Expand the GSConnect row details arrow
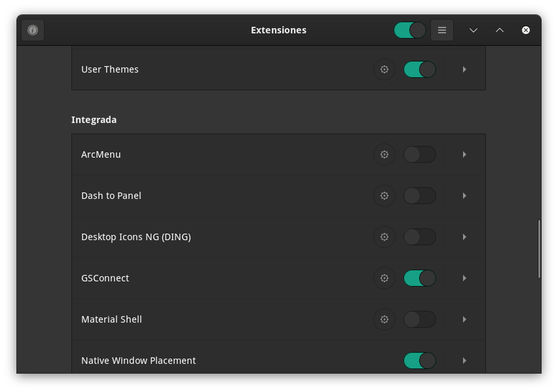Viewport: 558px width, 392px height. (464, 278)
